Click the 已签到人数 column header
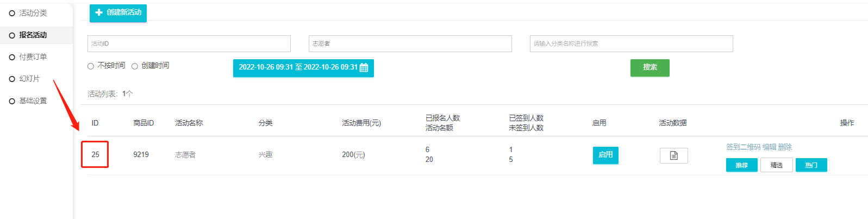Screen dimensions: 868x219 pyautogui.click(x=526, y=118)
